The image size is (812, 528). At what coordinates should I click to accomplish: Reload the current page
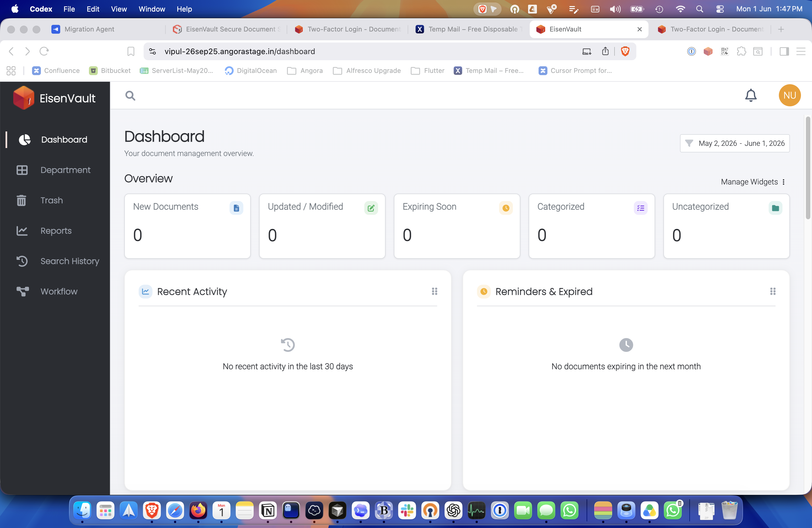[44, 51]
